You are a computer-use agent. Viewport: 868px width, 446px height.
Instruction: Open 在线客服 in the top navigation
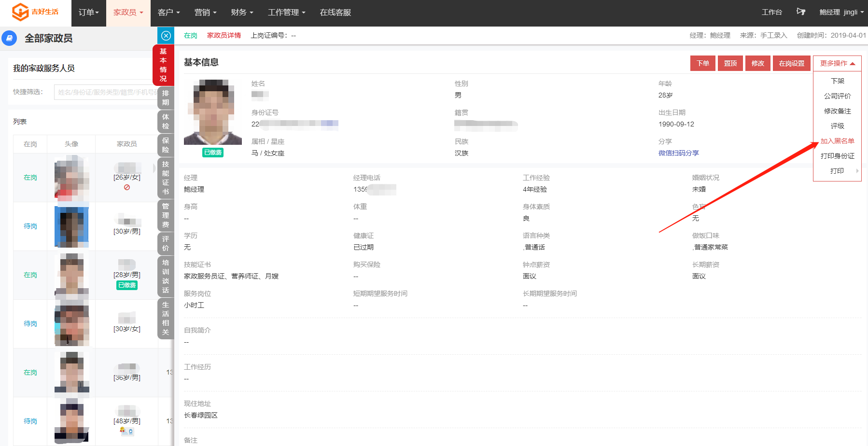336,13
